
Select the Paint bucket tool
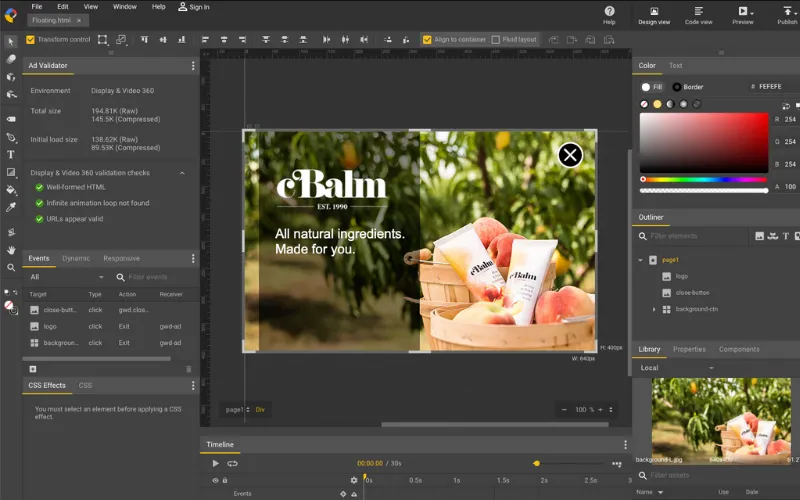[11, 190]
